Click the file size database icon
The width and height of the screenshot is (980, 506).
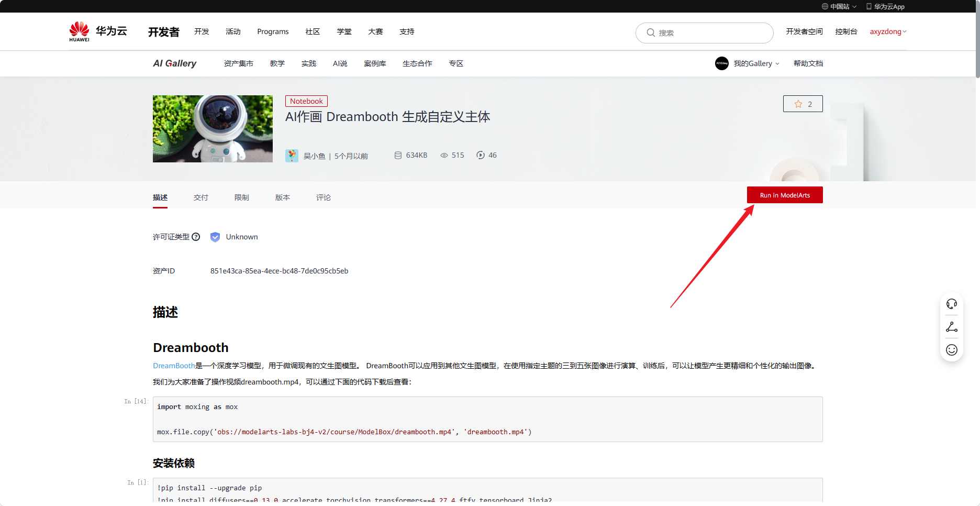[398, 155]
